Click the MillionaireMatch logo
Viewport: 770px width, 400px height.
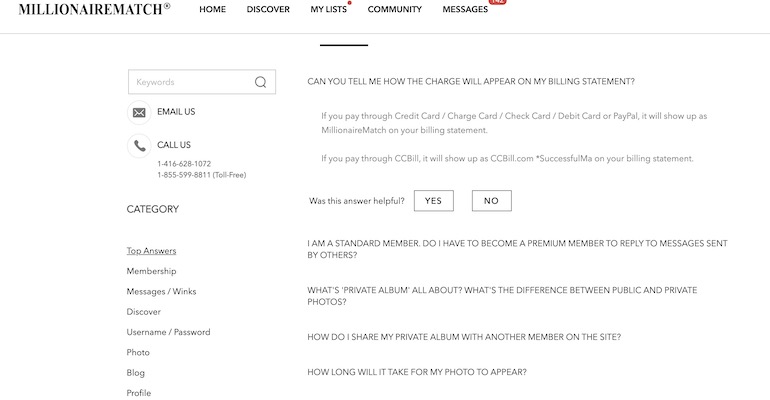pyautogui.click(x=94, y=9)
